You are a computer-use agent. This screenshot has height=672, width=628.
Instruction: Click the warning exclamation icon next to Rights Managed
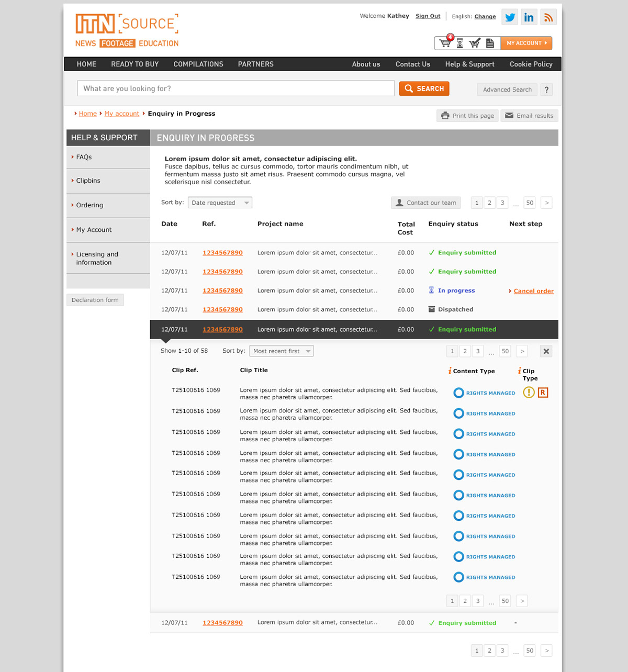[530, 392]
